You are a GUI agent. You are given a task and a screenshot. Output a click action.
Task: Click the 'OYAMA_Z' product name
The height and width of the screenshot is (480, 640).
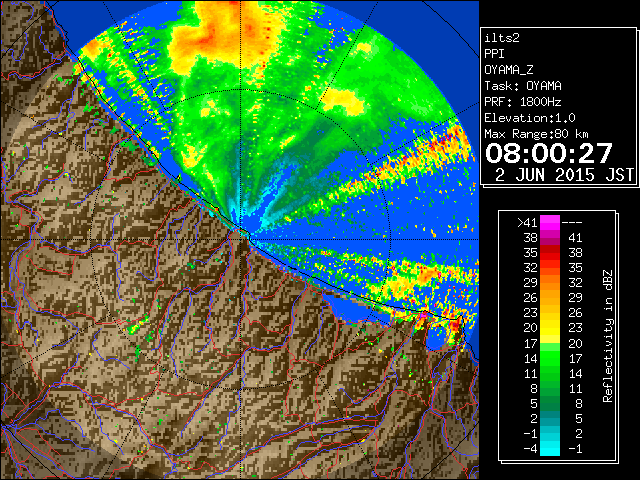[509, 70]
